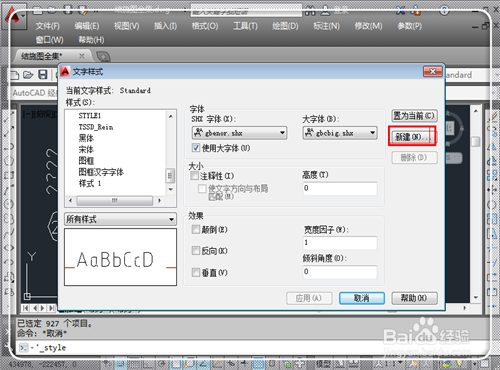Click the 帮助(H) button in the dialog
500x370 pixels.
[x=414, y=298]
